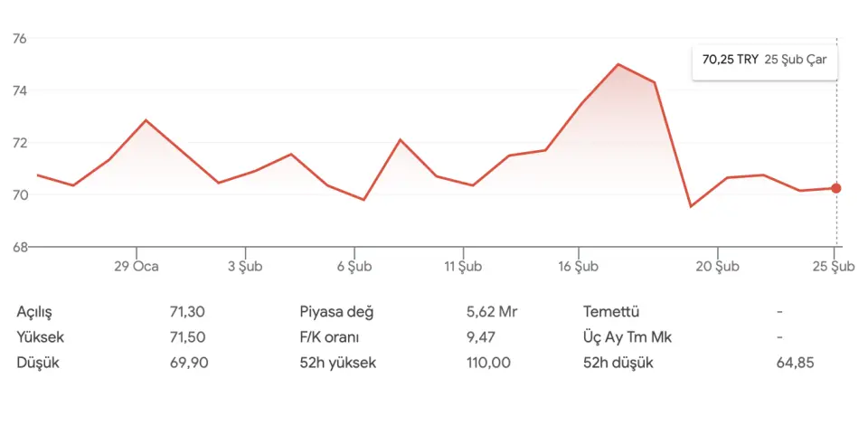The image size is (868, 444).
Task: Click the red endpoint dot on the chart
Action: 836,188
